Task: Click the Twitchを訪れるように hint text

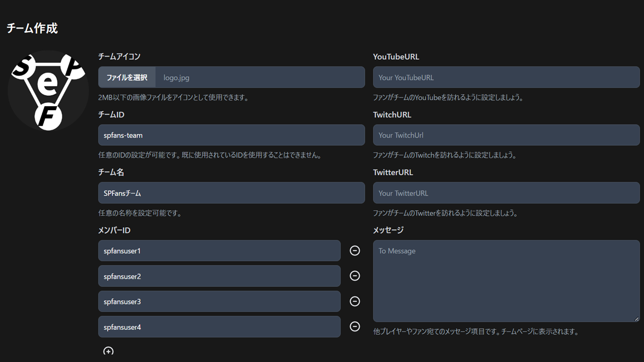Action: click(x=445, y=155)
